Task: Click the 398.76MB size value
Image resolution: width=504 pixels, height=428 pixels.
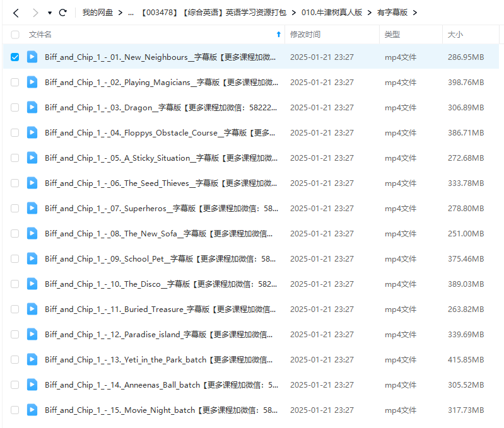Action: pos(466,82)
